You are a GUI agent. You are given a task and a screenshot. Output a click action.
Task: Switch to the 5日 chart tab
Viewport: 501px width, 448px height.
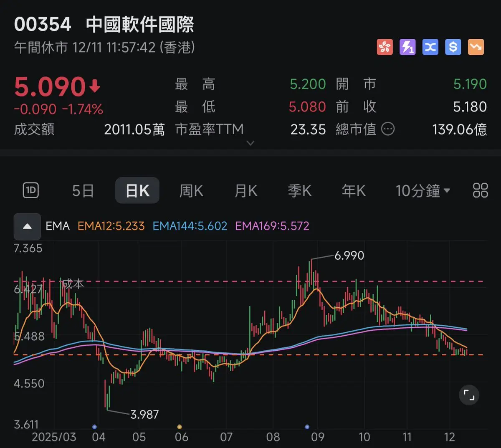[x=83, y=191]
